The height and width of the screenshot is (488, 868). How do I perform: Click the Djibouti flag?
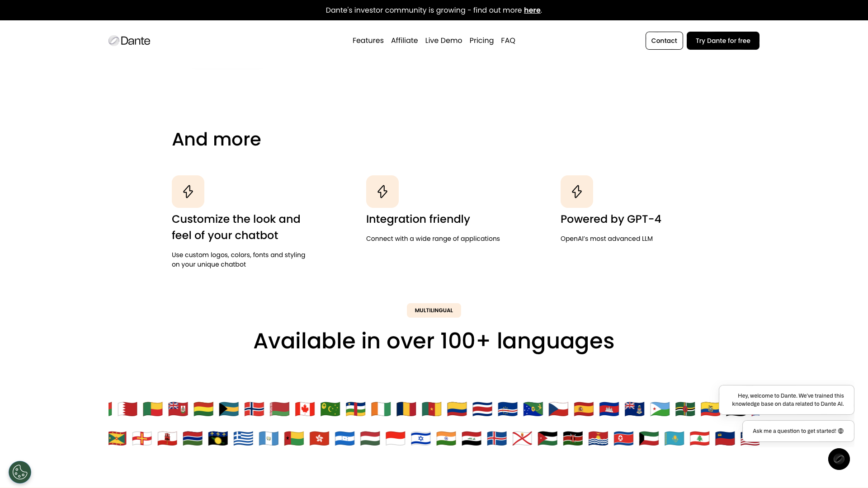coord(660,409)
